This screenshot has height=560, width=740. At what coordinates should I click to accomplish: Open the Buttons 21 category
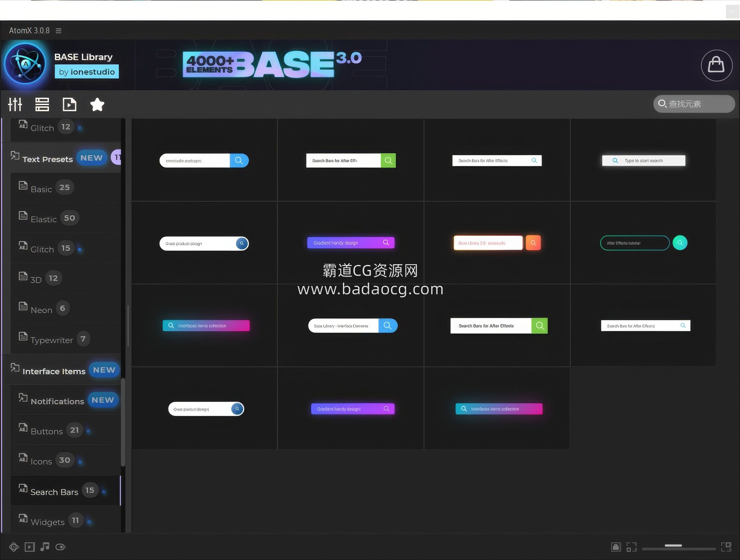[x=66, y=431]
